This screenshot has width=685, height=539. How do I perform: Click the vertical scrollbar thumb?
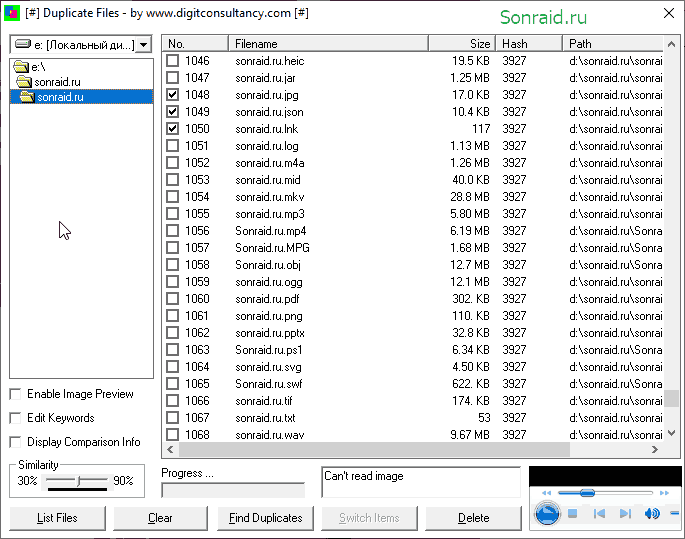[671, 398]
